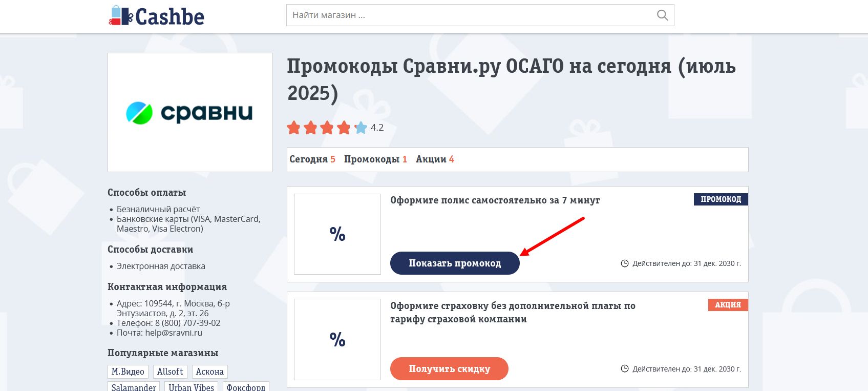
Task: Click the 'АКЦИЯ' badge label
Action: point(728,305)
